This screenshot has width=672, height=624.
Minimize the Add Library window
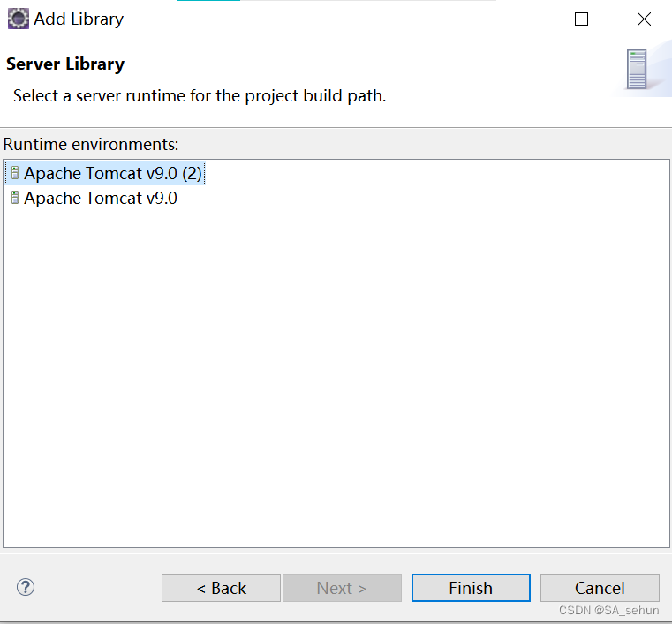(x=518, y=19)
